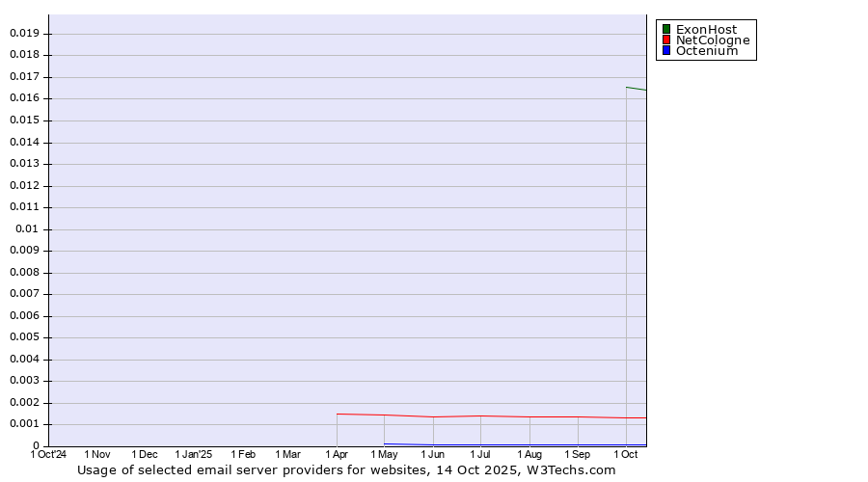Click the 1 Jan'25 x-axis label
The height and width of the screenshot is (482, 868).
pyautogui.click(x=193, y=454)
